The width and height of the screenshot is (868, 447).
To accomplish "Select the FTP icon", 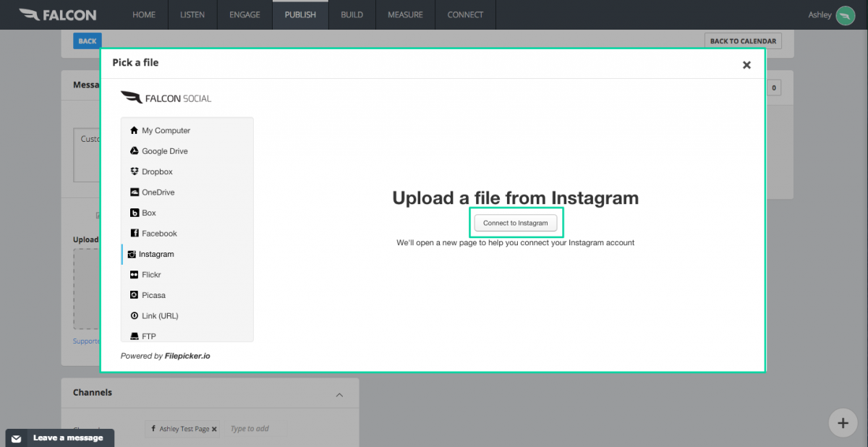I will coord(134,336).
